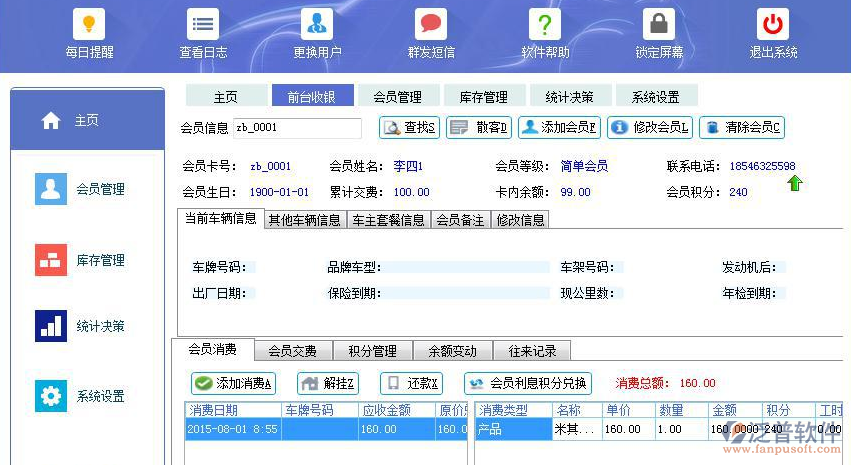Open sidebar 库存管理 inventory icon
The height and width of the screenshot is (465, 851).
(x=51, y=260)
